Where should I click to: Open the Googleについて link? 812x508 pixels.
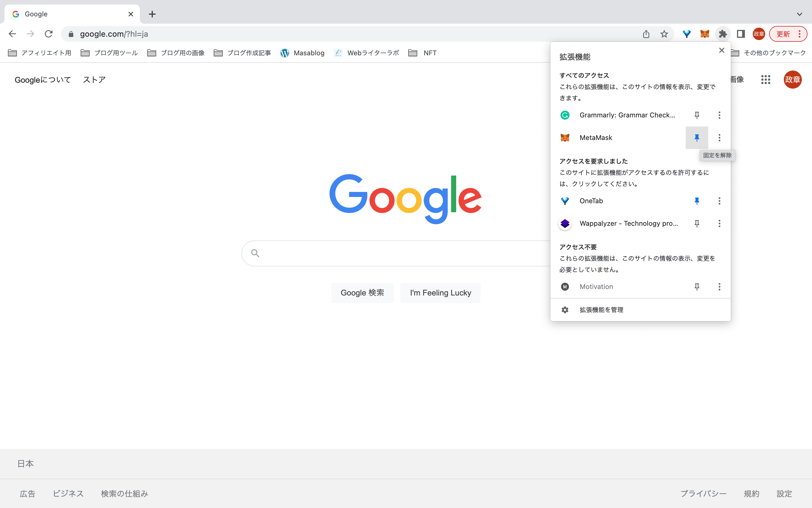[x=43, y=80]
